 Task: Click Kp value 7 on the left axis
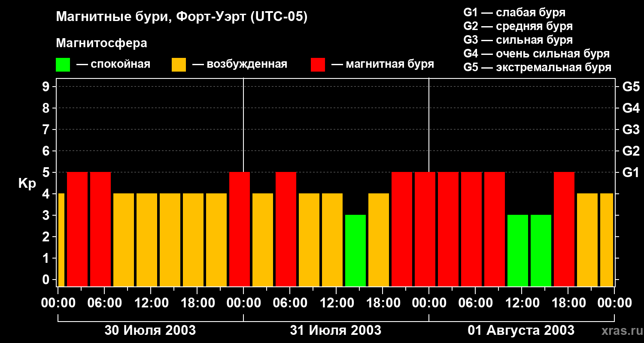click(x=46, y=129)
